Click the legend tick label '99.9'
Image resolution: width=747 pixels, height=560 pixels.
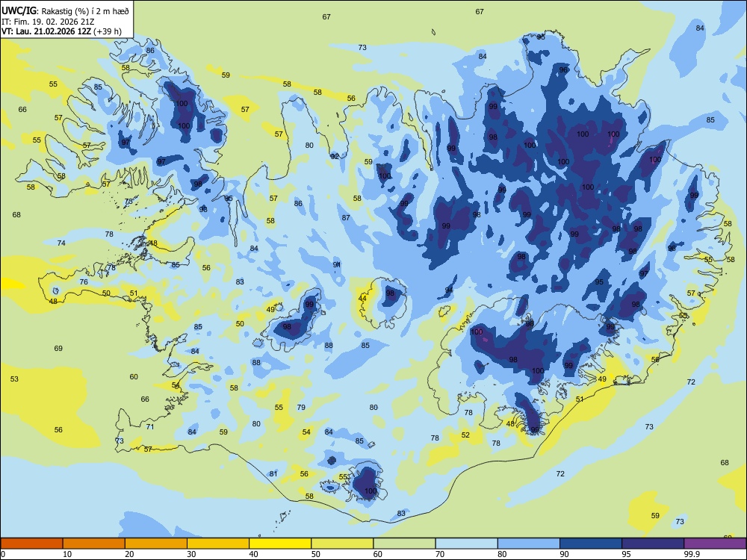(x=692, y=554)
